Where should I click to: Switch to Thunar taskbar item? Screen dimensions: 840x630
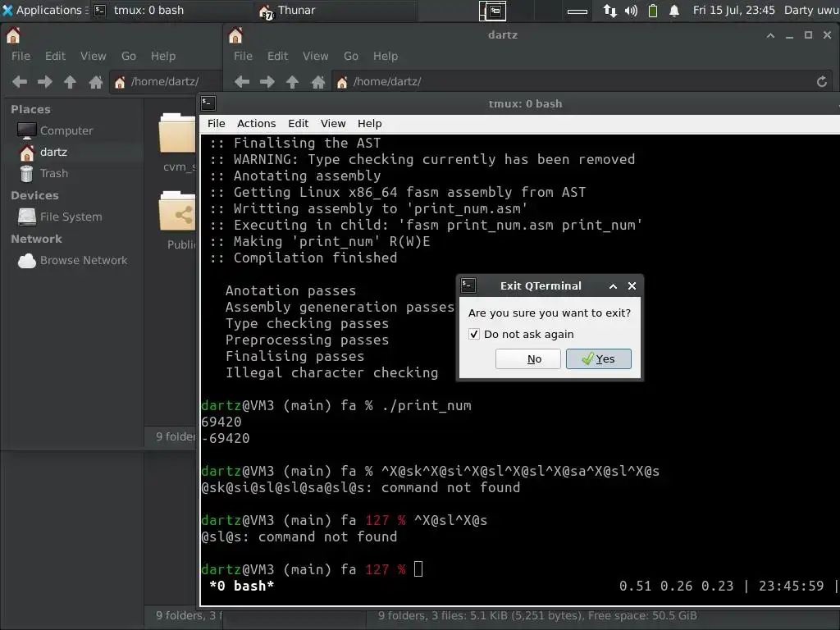(x=335, y=10)
